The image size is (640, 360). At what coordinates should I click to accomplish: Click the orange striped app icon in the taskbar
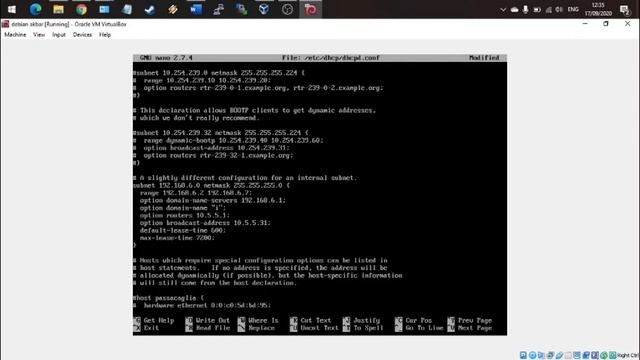(x=173, y=9)
